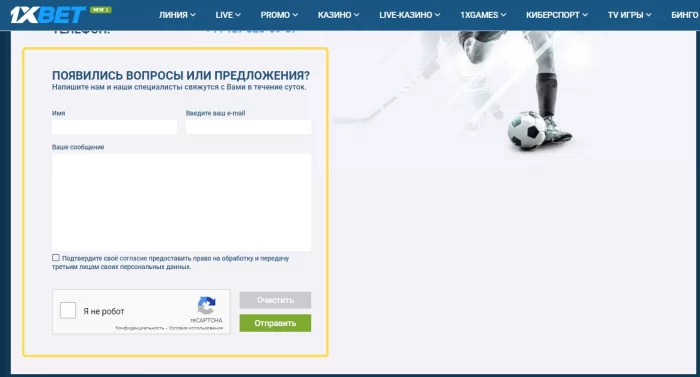Open the согласие link

coord(133,258)
